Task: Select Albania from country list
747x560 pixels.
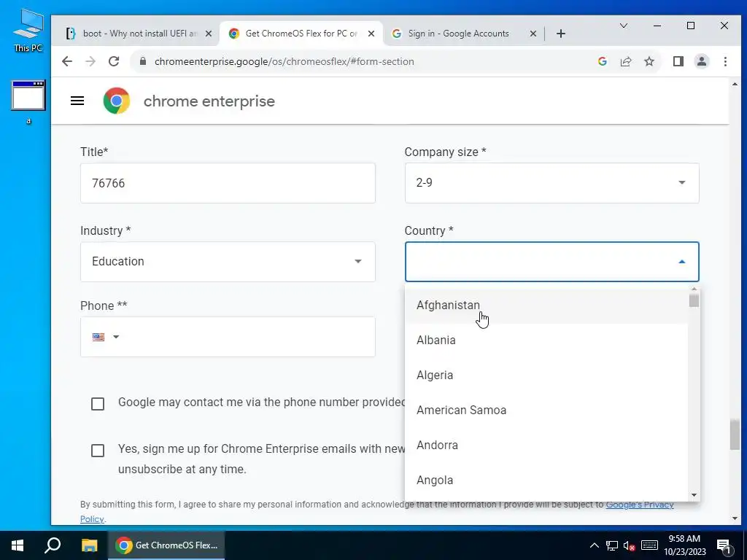Action: click(x=546, y=340)
